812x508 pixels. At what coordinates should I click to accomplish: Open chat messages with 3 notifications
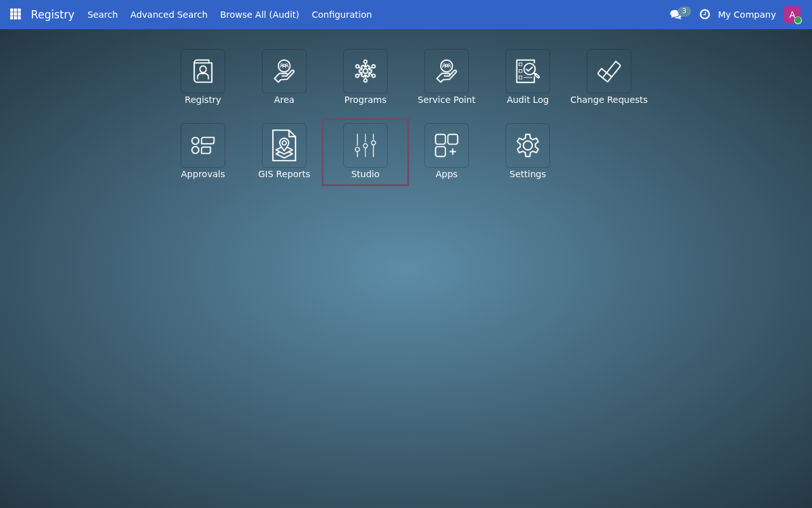677,14
